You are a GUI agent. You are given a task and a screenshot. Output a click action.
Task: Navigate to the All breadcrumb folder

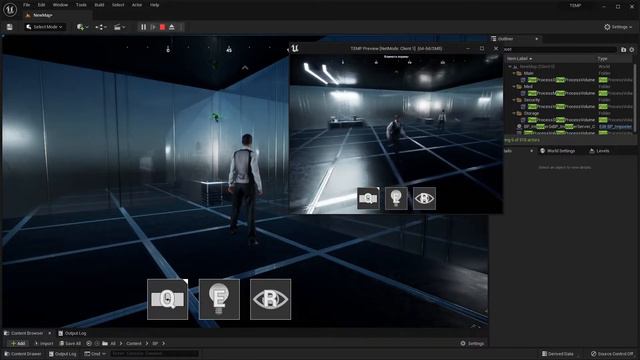pos(113,343)
